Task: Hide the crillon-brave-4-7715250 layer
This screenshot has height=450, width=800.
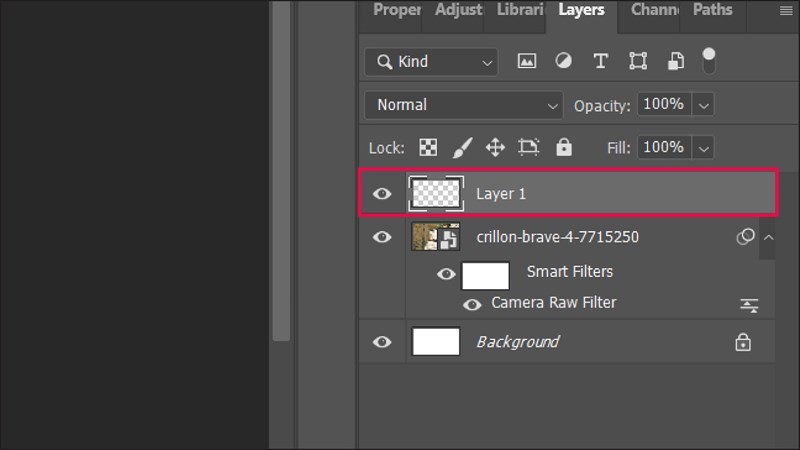Action: (382, 237)
